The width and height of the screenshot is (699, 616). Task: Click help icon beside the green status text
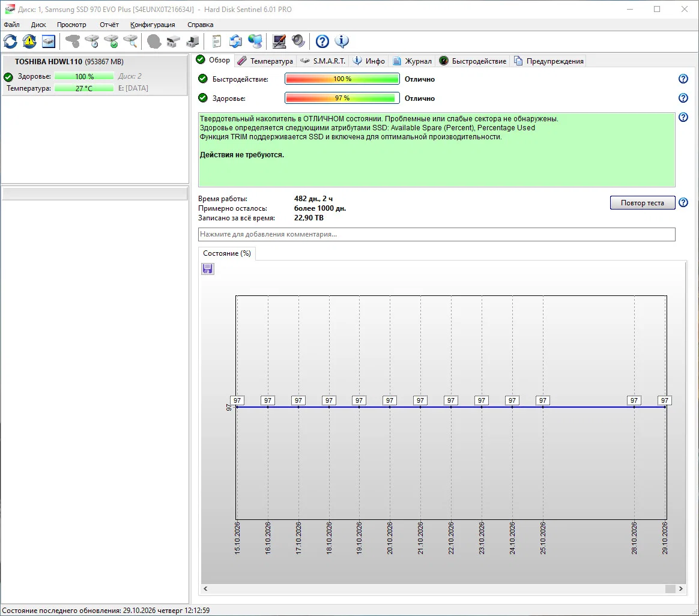[x=683, y=117]
